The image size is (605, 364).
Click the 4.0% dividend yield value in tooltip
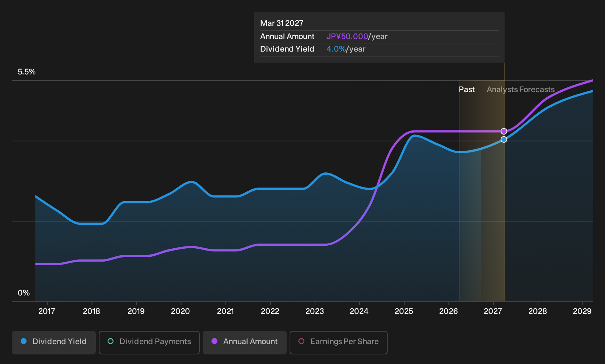(x=336, y=49)
